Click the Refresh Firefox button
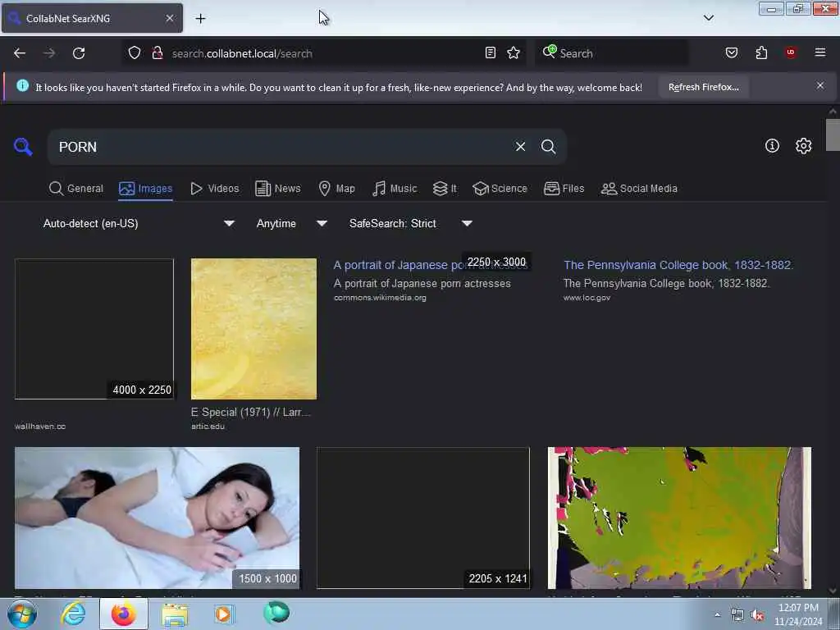840x630 pixels. coord(703,87)
